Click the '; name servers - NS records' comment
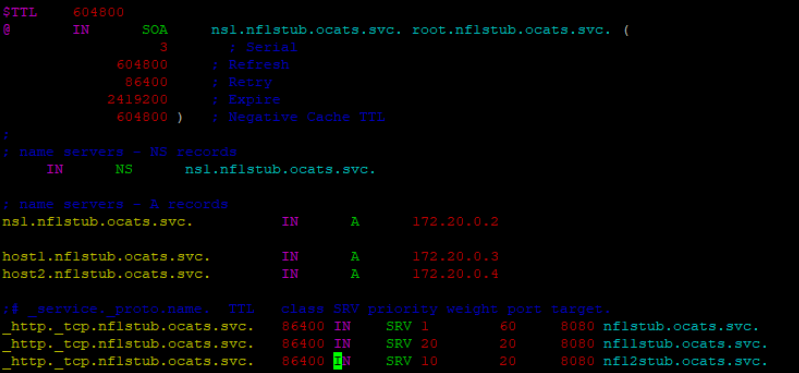 point(120,152)
